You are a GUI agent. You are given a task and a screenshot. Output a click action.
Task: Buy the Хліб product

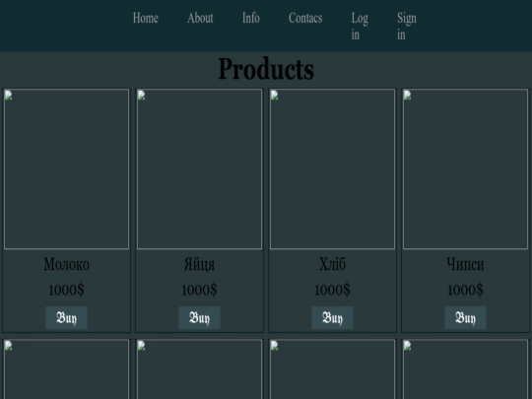coord(333,318)
